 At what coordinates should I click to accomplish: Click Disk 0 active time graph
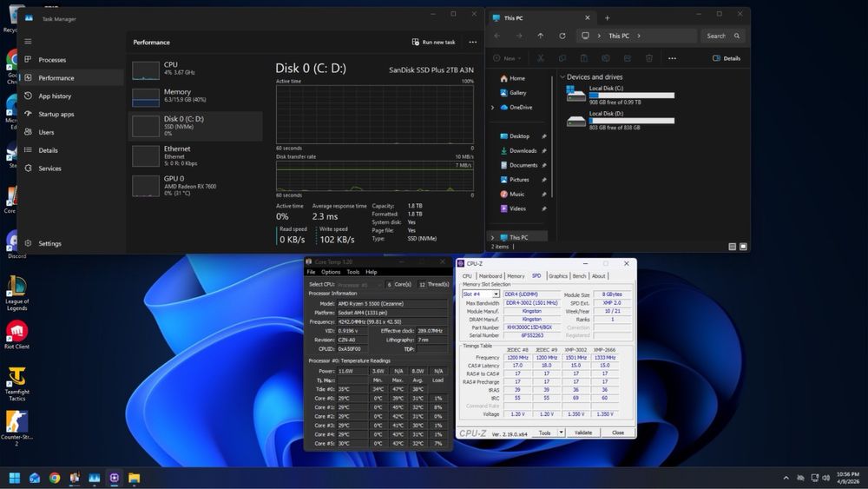click(x=375, y=115)
